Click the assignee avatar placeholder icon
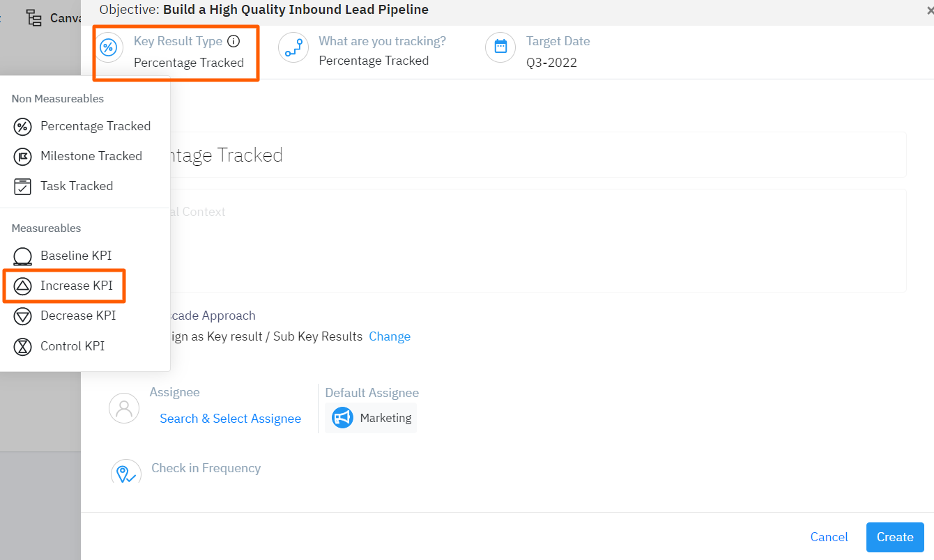 click(x=124, y=408)
